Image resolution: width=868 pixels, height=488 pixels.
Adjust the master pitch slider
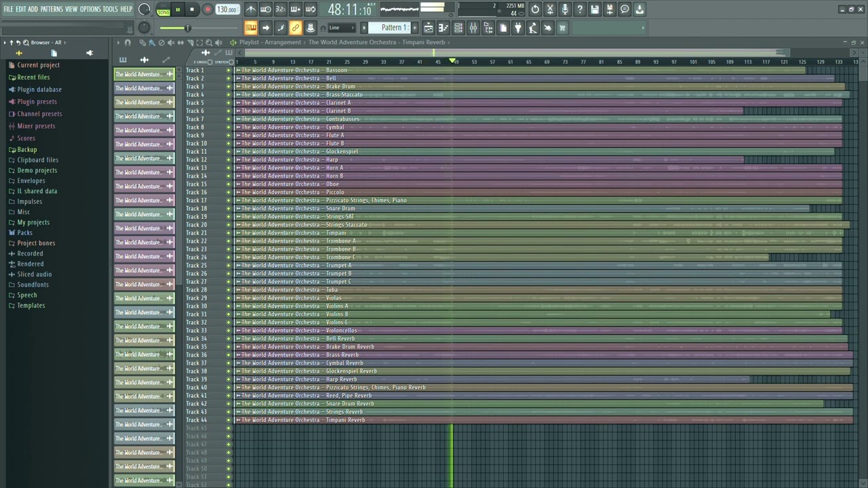[x=144, y=28]
